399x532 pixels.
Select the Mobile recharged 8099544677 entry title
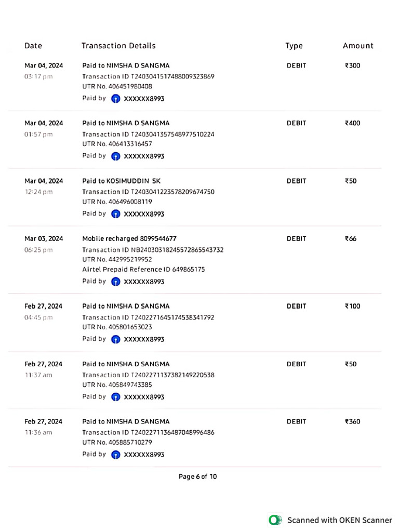(129, 238)
